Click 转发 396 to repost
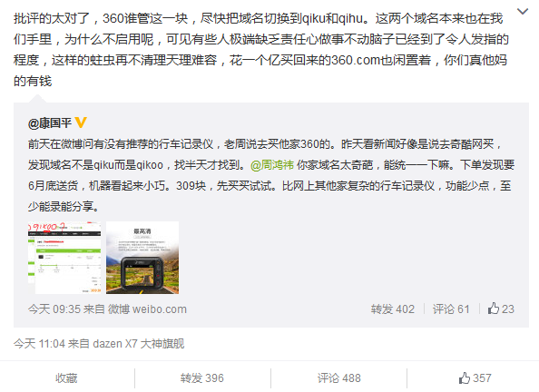539x392 pixels. tap(202, 378)
